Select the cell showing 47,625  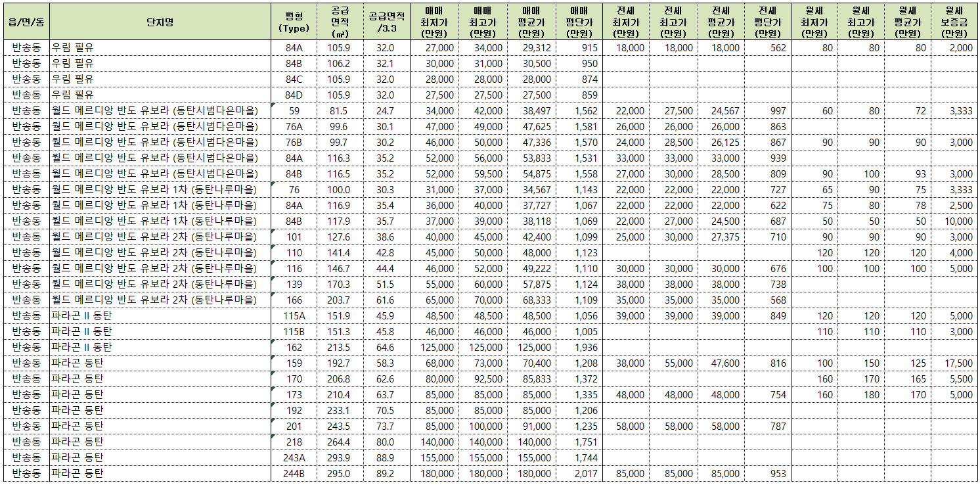pos(531,127)
